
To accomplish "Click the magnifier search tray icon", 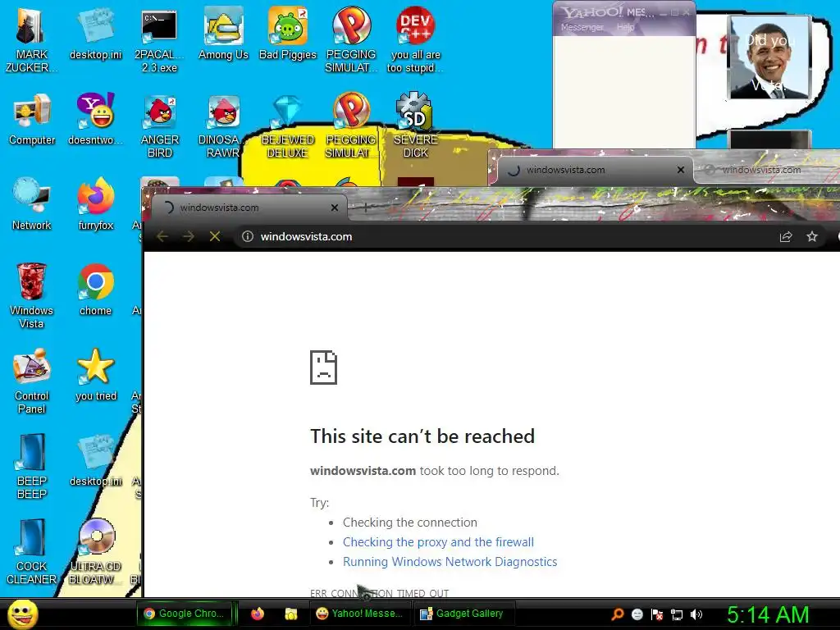I will pos(618,614).
